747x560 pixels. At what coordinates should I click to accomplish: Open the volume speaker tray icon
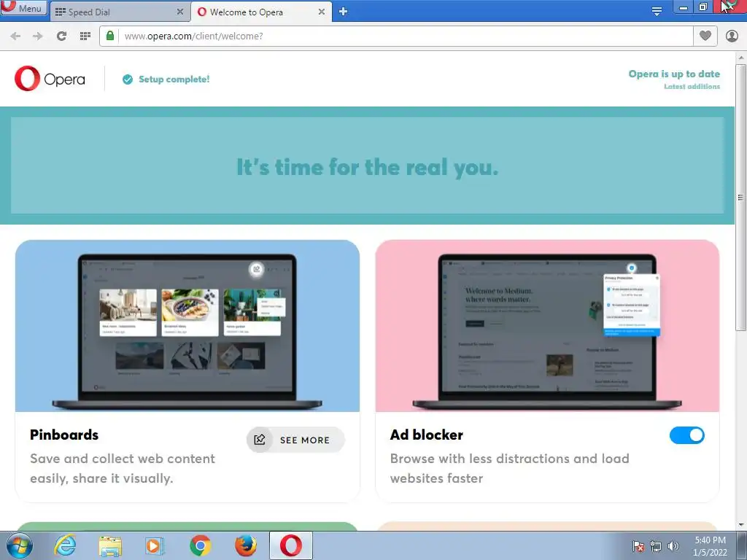click(673, 546)
